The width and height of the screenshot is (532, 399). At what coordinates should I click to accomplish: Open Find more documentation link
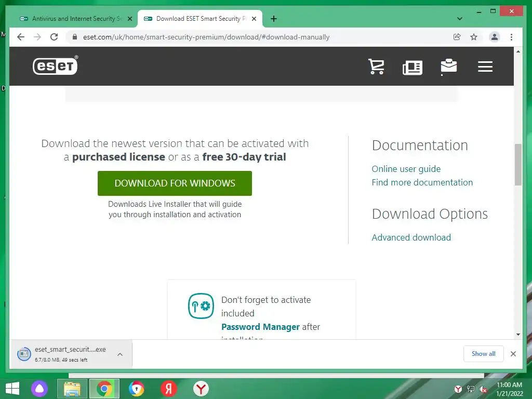(422, 182)
